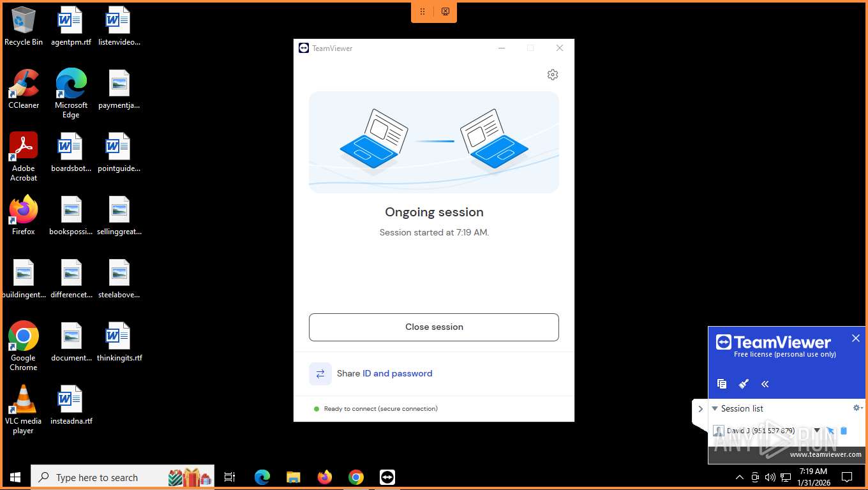The image size is (868, 490).
Task: Click the TeamViewer taskbar icon
Action: (387, 477)
